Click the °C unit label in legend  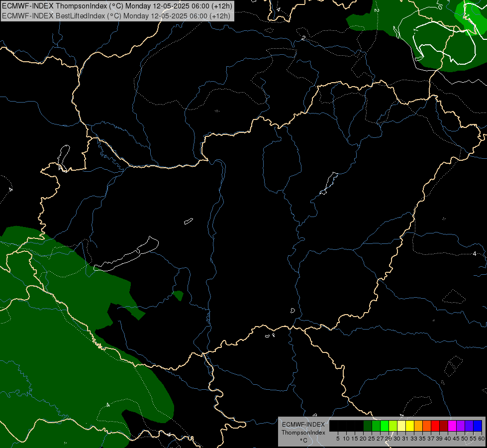pyautogui.click(x=304, y=440)
